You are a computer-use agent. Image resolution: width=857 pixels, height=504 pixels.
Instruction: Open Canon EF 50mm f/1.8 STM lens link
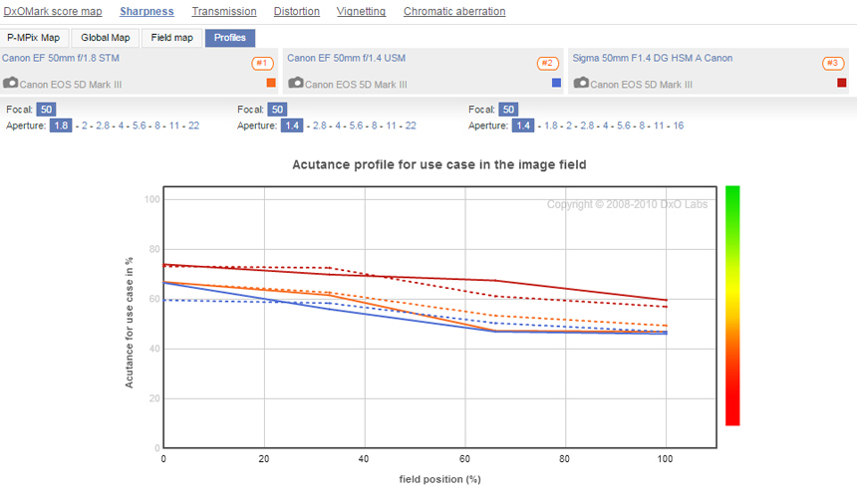click(x=61, y=58)
